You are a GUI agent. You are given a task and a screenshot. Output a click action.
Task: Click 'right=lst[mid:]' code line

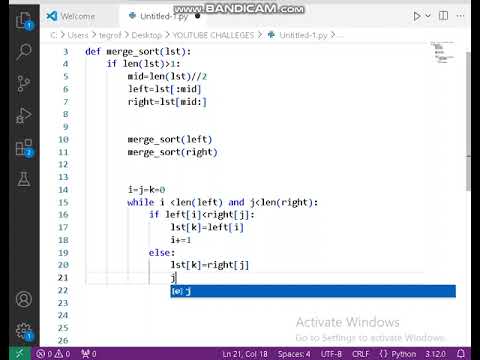tap(167, 102)
